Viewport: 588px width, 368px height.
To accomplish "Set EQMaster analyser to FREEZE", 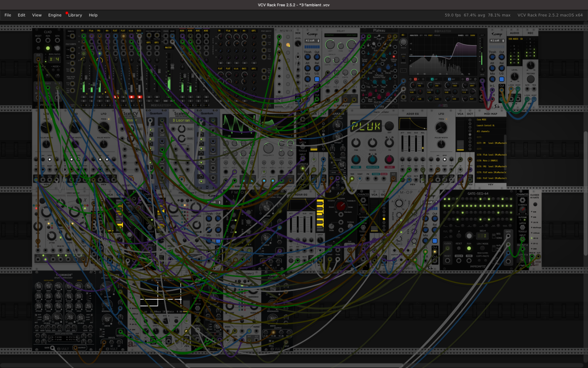I will pyautogui.click(x=437, y=35).
